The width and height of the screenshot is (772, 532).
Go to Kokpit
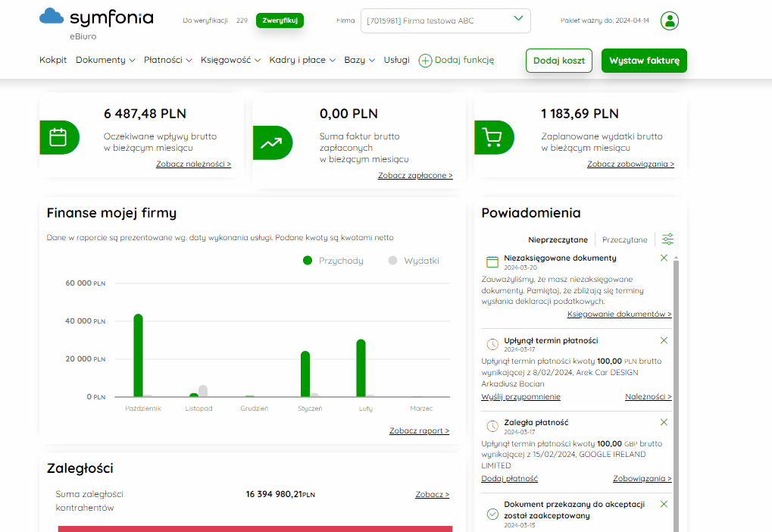(x=53, y=60)
